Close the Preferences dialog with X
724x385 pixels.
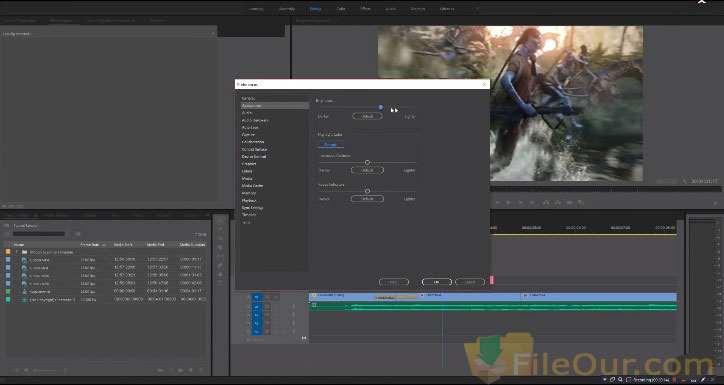coord(484,84)
